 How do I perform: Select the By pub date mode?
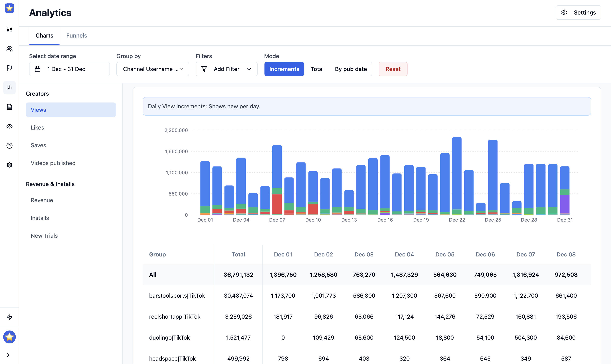(x=351, y=69)
